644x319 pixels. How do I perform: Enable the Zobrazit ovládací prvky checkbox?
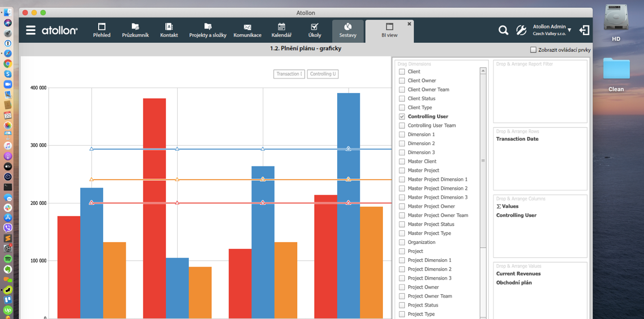click(x=533, y=50)
